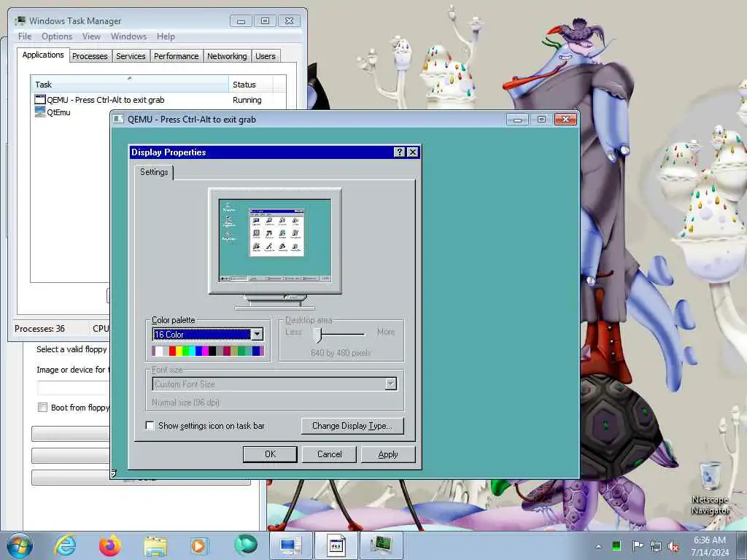
Task: Minimize the QEMU window
Action: [518, 119]
